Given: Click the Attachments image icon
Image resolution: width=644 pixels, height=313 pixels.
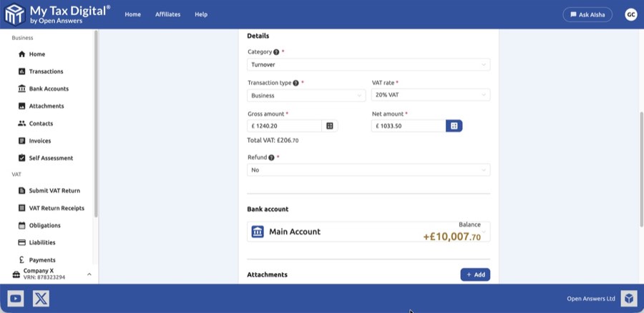Looking at the screenshot, I should pyautogui.click(x=21, y=106).
